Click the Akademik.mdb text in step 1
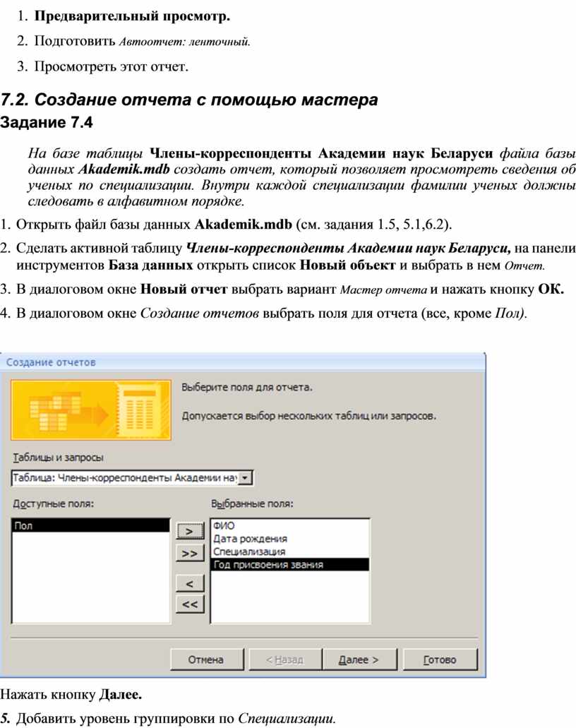Image resolution: width=576 pixels, height=728 pixels. click(x=244, y=225)
